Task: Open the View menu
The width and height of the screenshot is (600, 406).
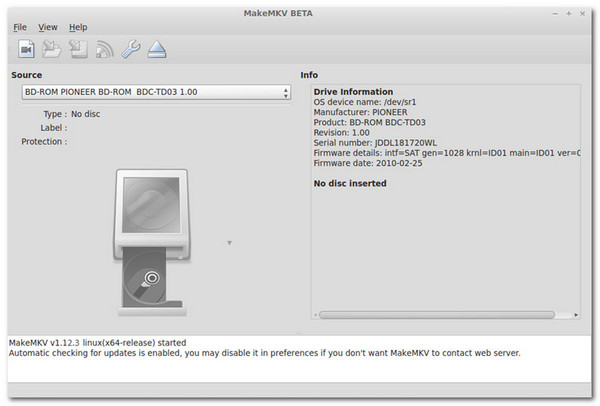Action: pyautogui.click(x=48, y=27)
